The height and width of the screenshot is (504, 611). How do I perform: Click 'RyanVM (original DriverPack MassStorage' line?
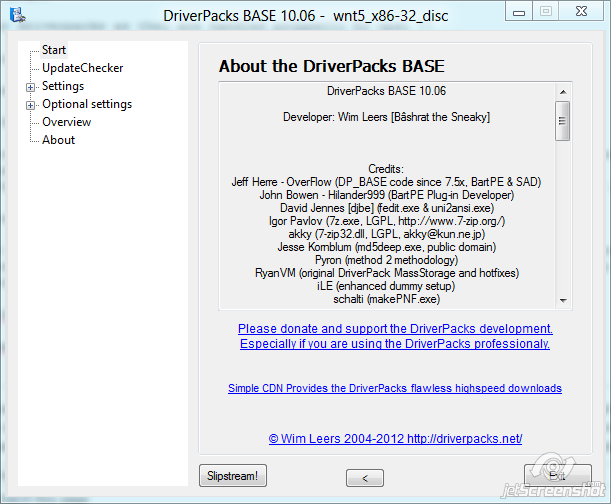[387, 273]
